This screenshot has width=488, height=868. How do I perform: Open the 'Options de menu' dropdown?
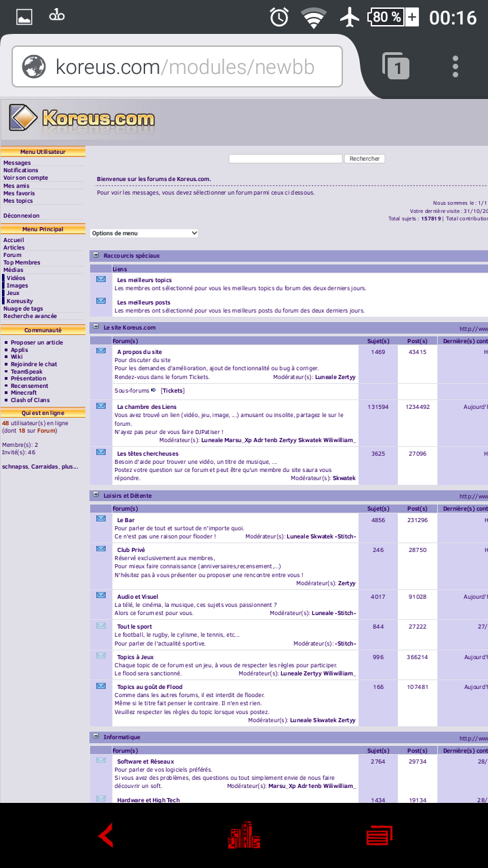point(144,233)
